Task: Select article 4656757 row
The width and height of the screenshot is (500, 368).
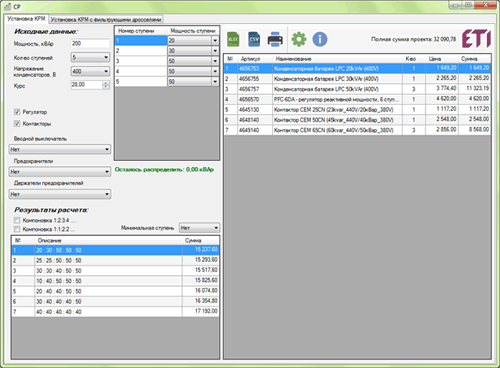Action: 357,89
